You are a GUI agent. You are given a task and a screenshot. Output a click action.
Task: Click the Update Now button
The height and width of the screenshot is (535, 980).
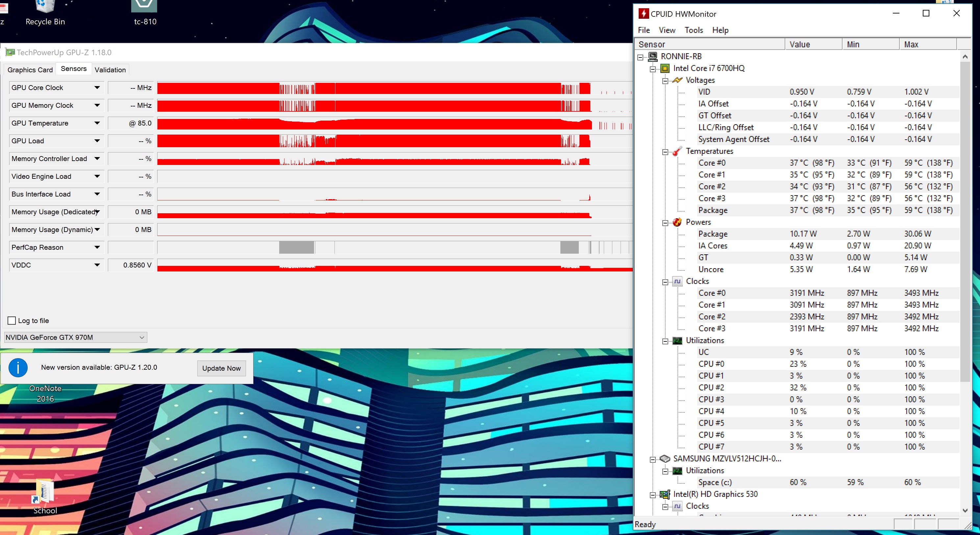pyautogui.click(x=221, y=368)
